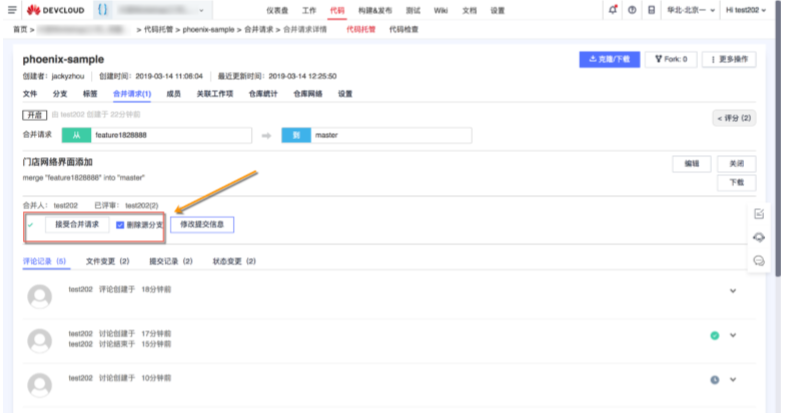Screen dimensions: 790x413
Task: Click phoenix-sample in the breadcrumb
Action: point(208,29)
